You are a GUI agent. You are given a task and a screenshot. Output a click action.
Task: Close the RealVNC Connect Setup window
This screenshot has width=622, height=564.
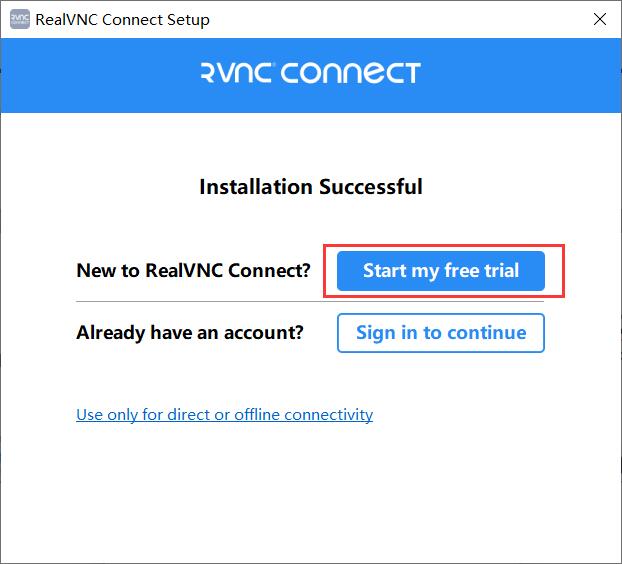[599, 19]
